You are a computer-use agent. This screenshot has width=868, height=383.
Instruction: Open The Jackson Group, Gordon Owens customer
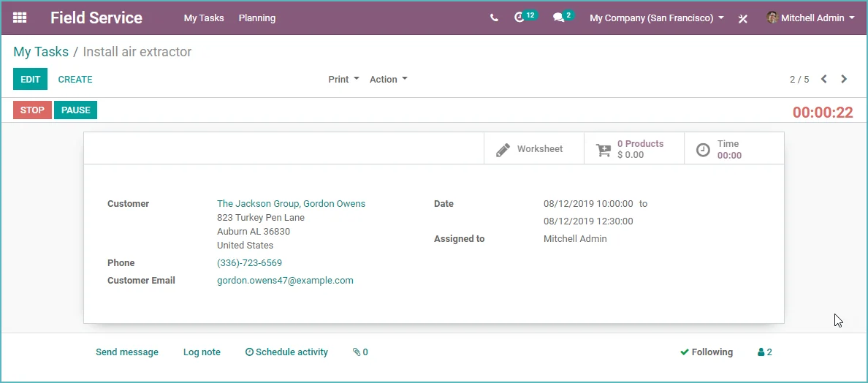click(x=292, y=204)
